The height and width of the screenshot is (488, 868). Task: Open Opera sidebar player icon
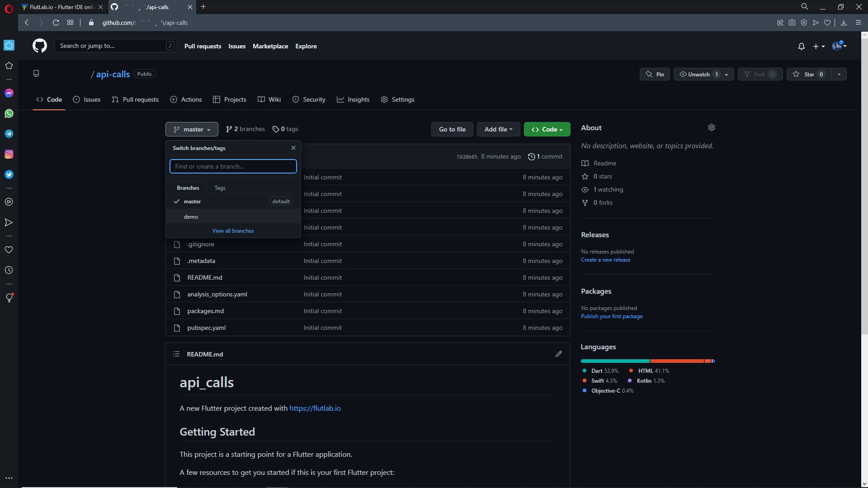[x=9, y=202]
